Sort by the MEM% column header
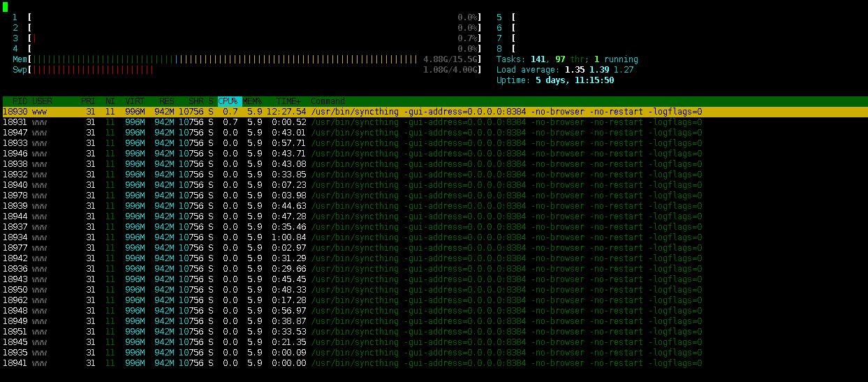Viewport: 868px width, 382px height. 252,101
